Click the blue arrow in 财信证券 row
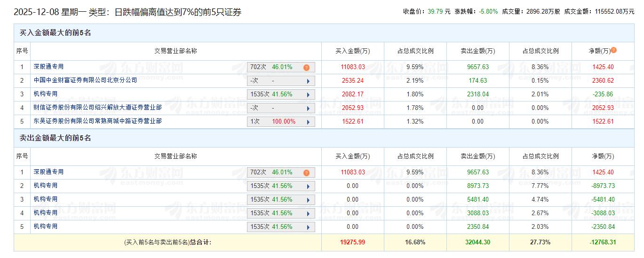This screenshot has height=258, width=644. (x=308, y=108)
